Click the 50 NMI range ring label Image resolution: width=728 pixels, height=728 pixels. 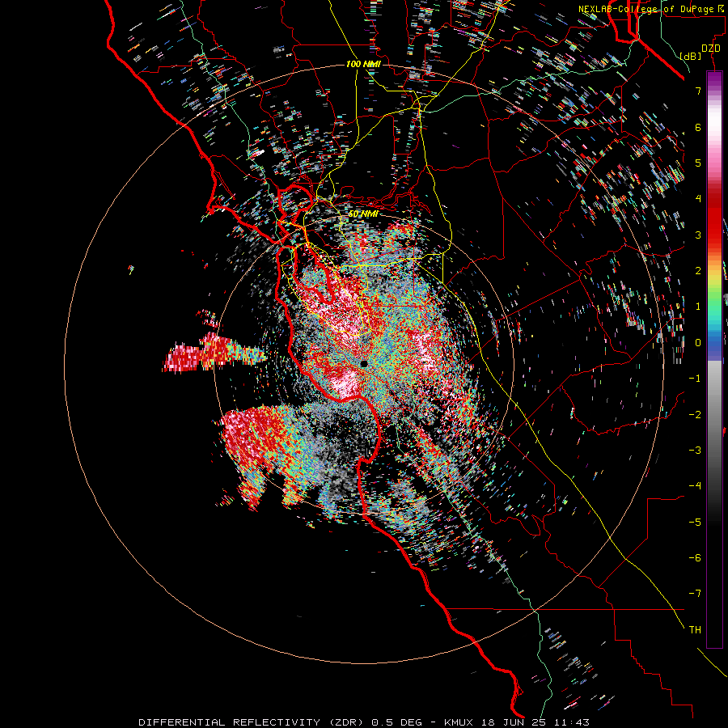coord(363,214)
